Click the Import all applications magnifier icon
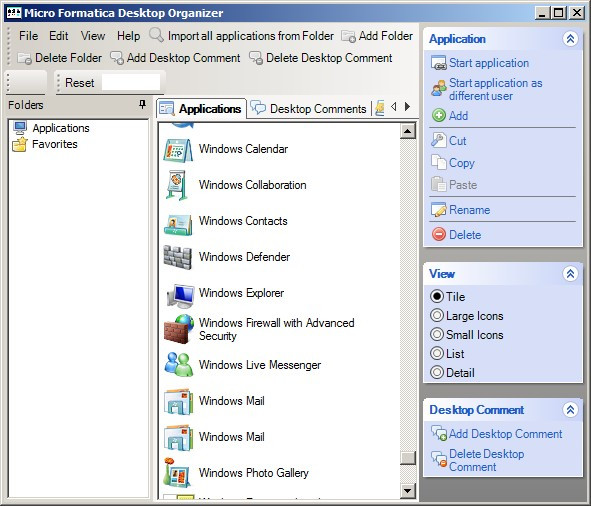 point(156,35)
